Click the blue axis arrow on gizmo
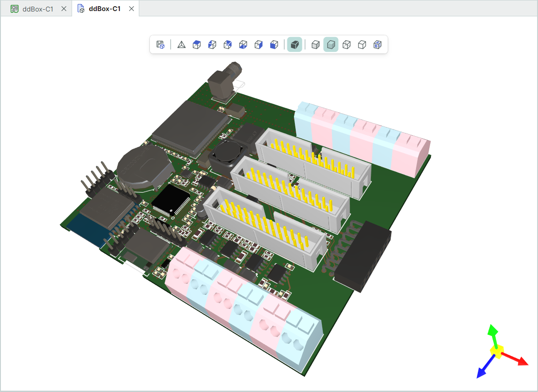The width and height of the screenshot is (538, 392). (482, 373)
